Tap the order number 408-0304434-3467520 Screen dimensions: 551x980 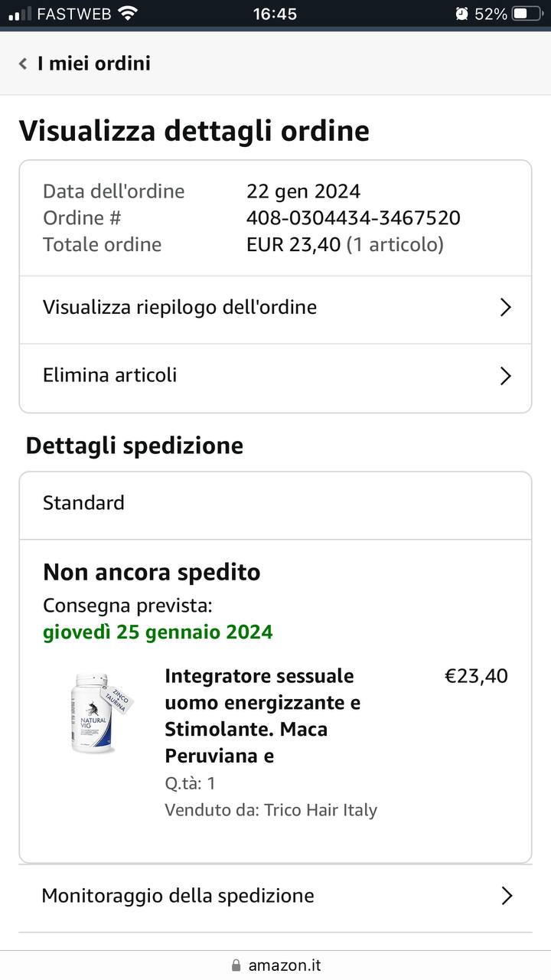pos(354,218)
